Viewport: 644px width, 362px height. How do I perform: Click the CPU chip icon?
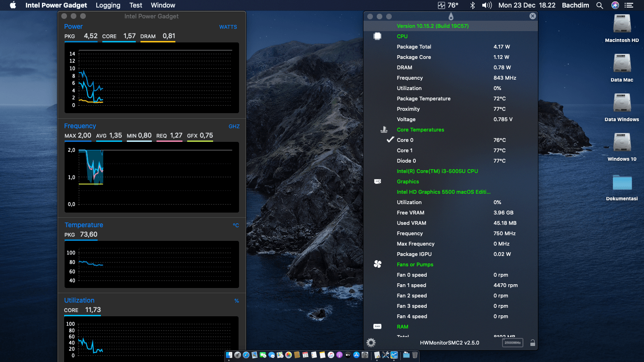click(x=377, y=36)
